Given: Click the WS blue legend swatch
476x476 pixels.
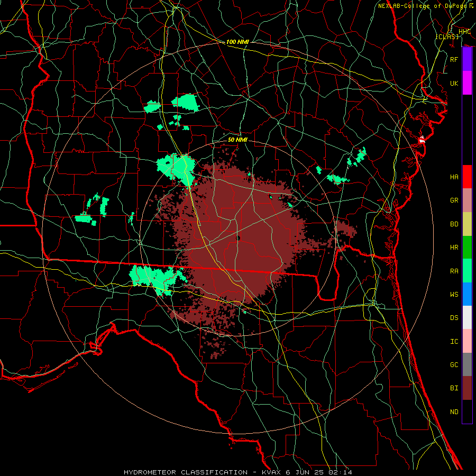Looking at the screenshot, I should click(x=467, y=294).
